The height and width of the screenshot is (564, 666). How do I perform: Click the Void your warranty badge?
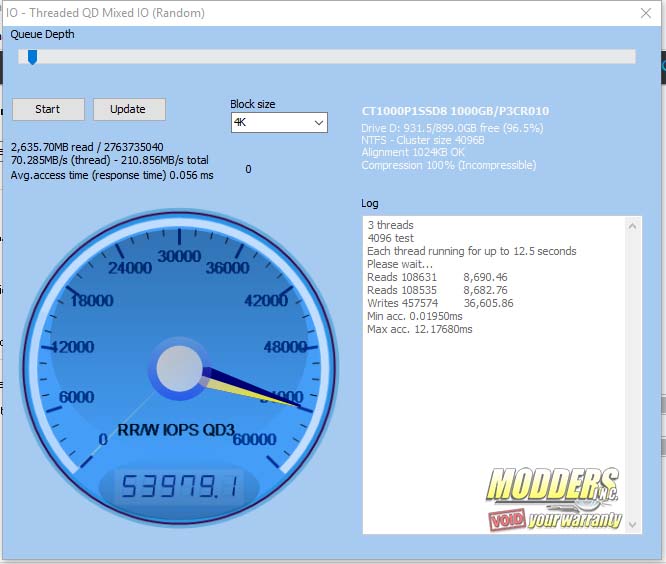tap(555, 520)
